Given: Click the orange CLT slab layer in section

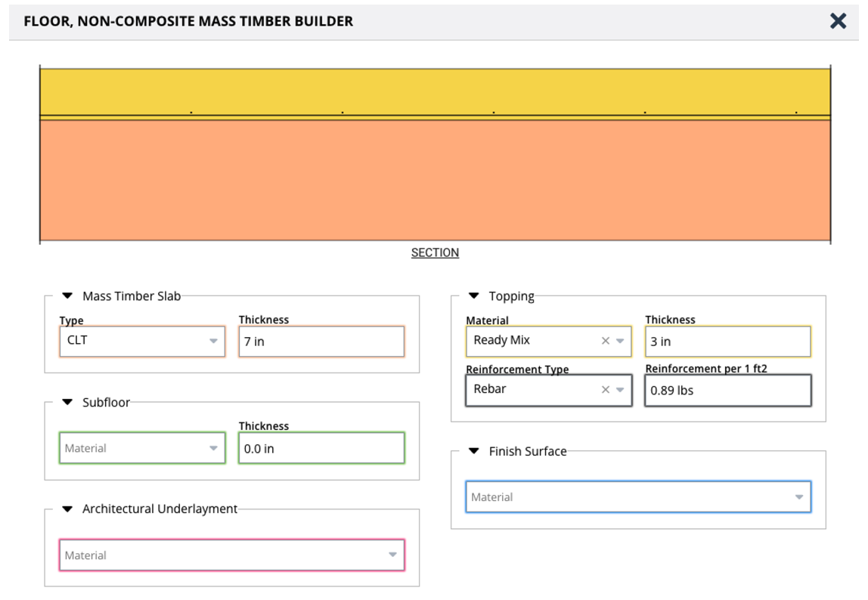Looking at the screenshot, I should tap(435, 180).
